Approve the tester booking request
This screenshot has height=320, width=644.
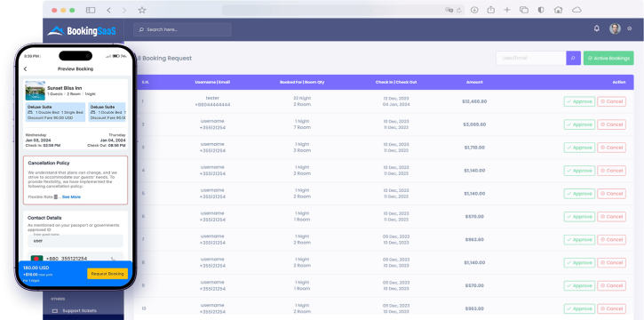click(579, 101)
